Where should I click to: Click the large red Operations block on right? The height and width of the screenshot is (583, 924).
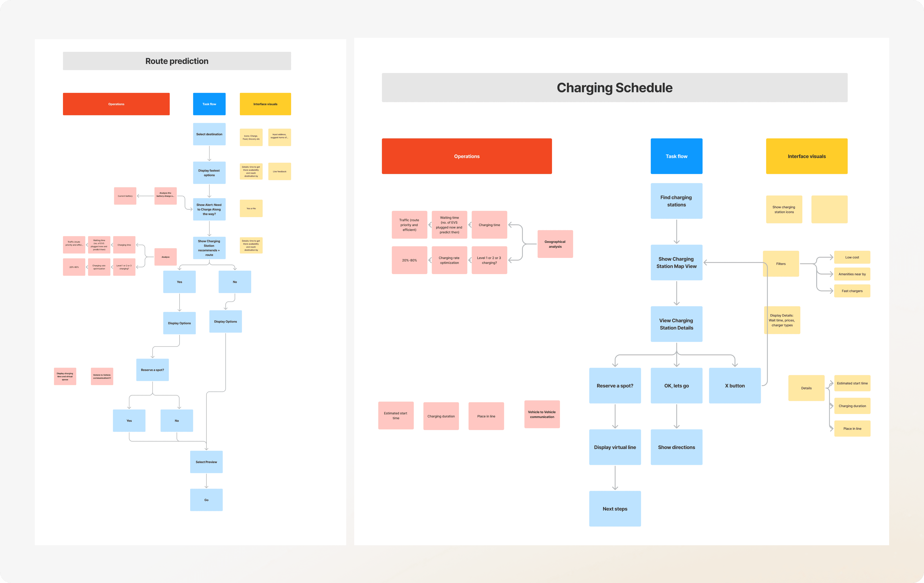click(467, 156)
